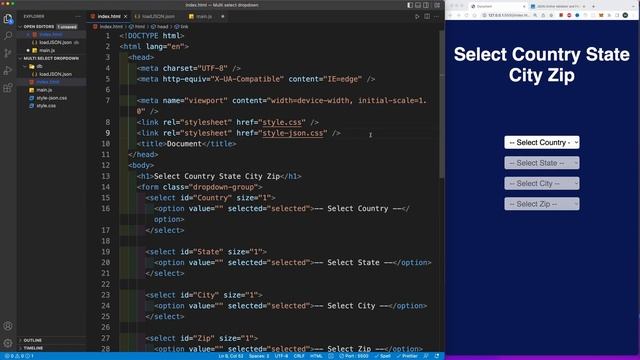
Task: Open style-json.css in the file tree
Action: click(51, 98)
